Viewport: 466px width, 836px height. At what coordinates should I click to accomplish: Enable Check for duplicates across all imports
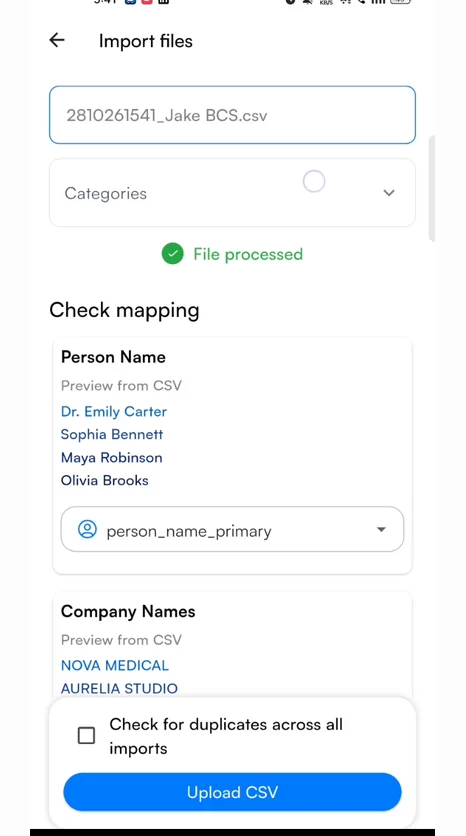point(86,736)
